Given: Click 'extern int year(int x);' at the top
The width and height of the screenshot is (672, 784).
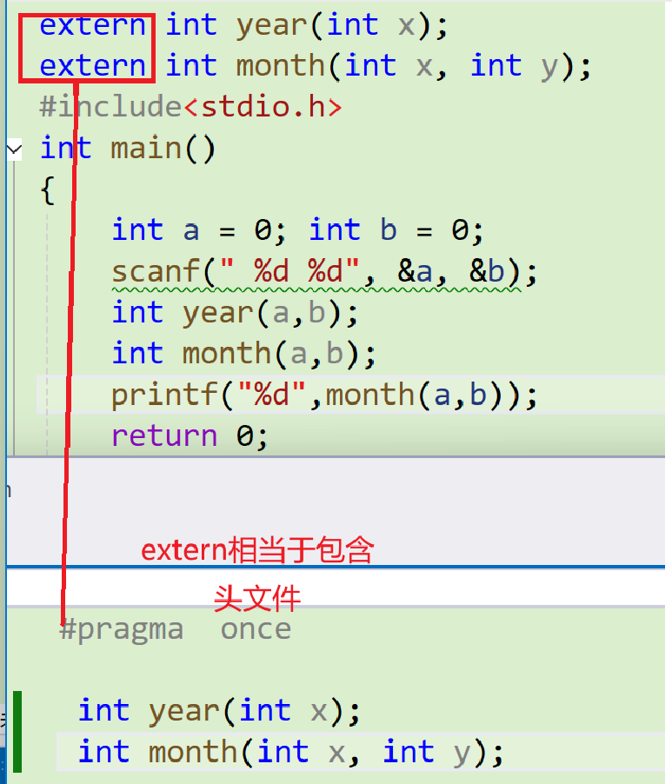Looking at the screenshot, I should [x=243, y=25].
